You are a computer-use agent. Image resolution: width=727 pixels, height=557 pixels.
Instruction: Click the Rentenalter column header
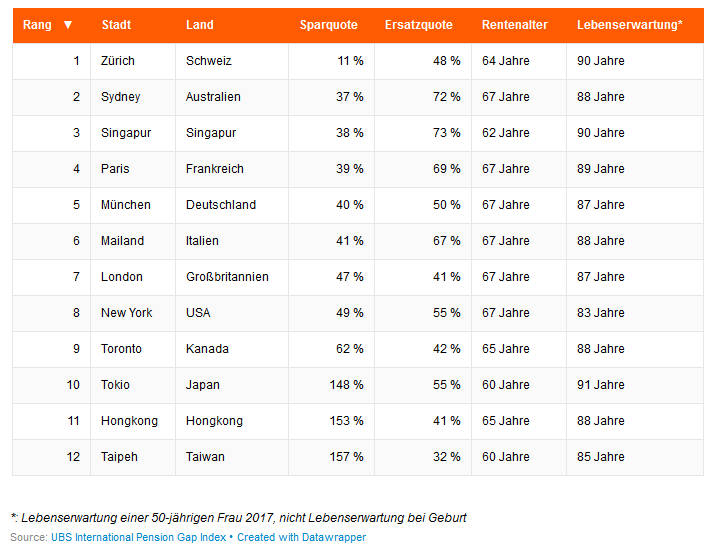point(515,25)
